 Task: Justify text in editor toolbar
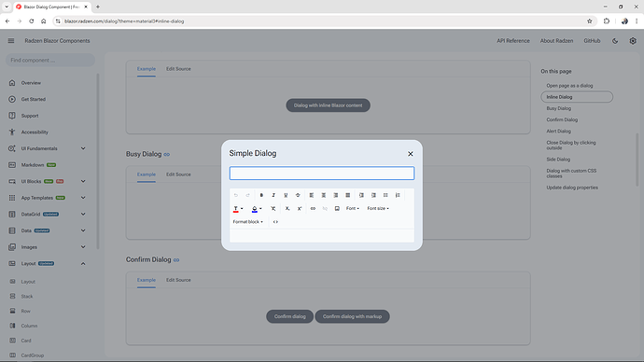tap(348, 195)
